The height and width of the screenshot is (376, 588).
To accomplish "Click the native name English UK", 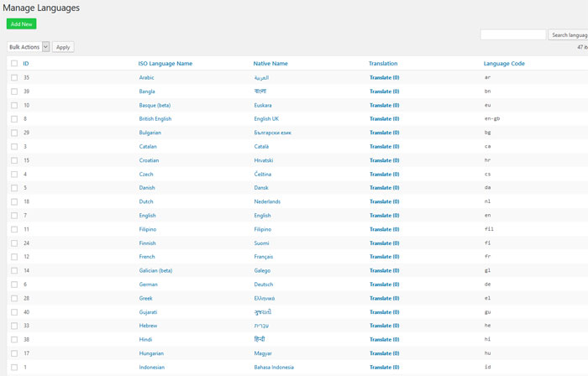I will pos(266,118).
